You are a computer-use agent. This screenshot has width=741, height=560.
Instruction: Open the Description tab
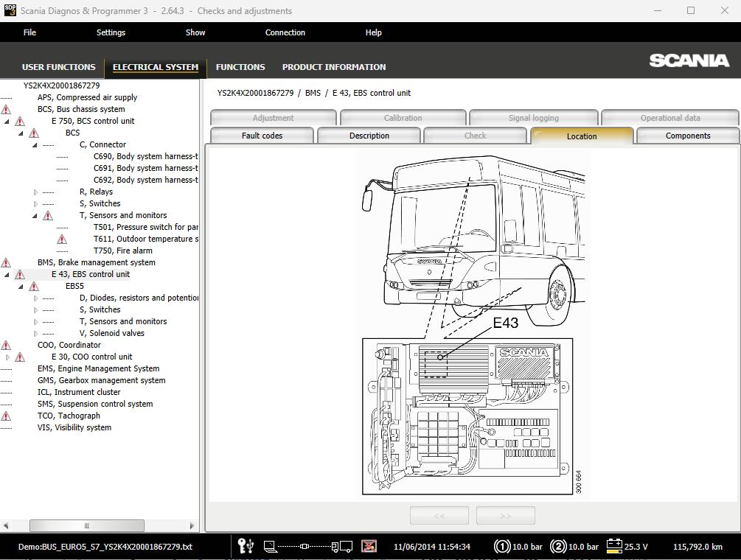369,136
